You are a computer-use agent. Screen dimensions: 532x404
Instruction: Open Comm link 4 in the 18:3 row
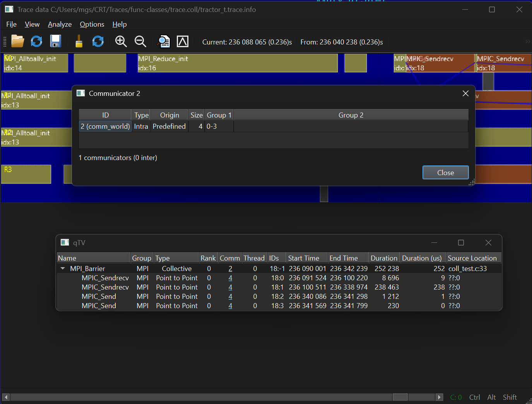point(230,306)
